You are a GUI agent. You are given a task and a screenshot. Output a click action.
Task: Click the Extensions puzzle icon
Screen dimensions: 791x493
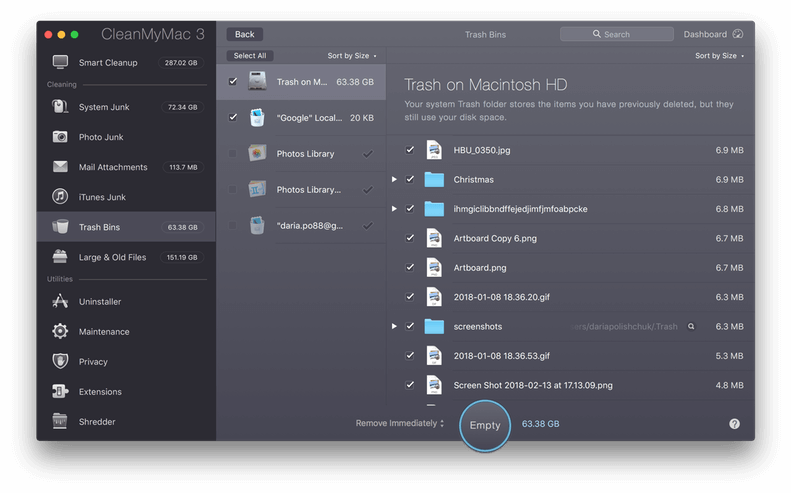60,391
